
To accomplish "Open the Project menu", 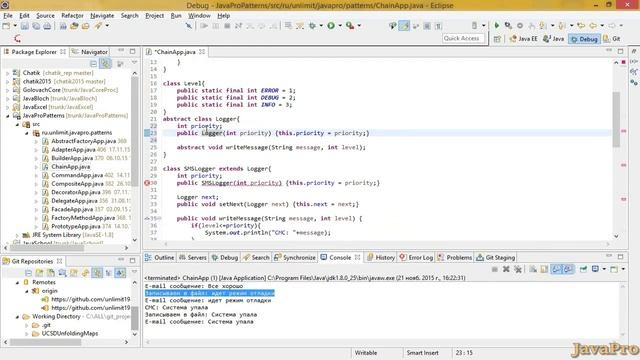I will pos(154,16).
